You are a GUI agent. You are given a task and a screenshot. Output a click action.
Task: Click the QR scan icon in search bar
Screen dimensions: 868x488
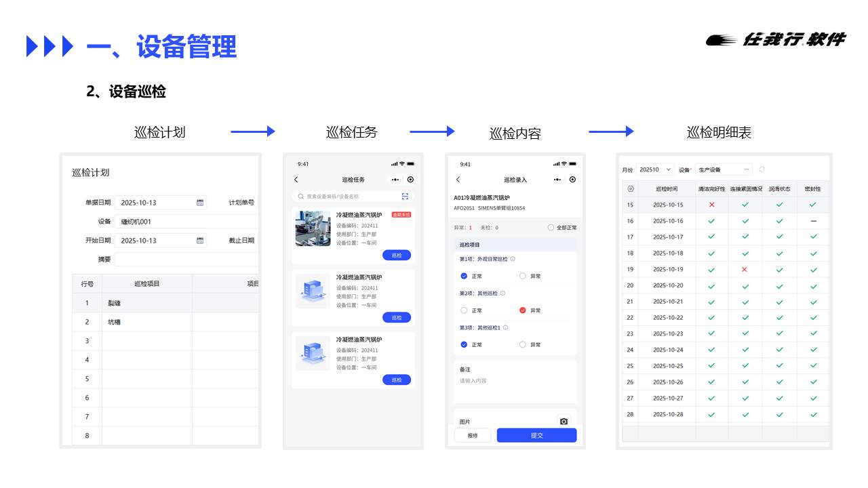tap(405, 197)
